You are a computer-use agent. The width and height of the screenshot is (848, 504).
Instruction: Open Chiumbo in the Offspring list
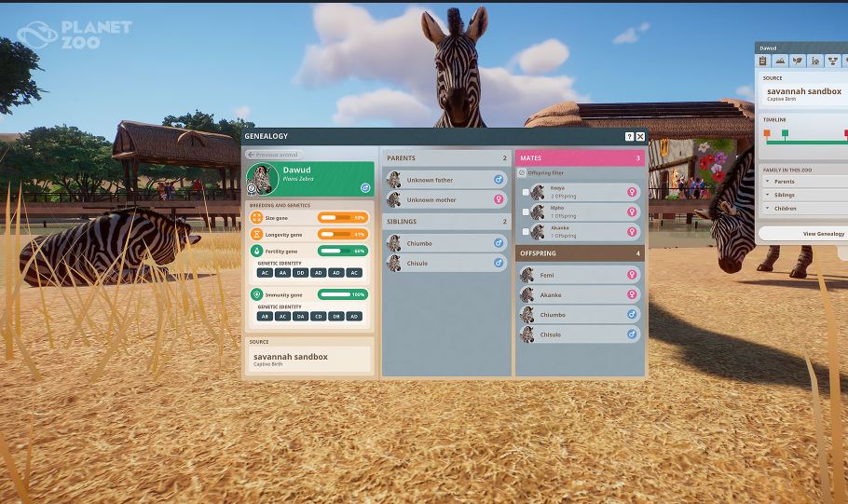coord(580,314)
